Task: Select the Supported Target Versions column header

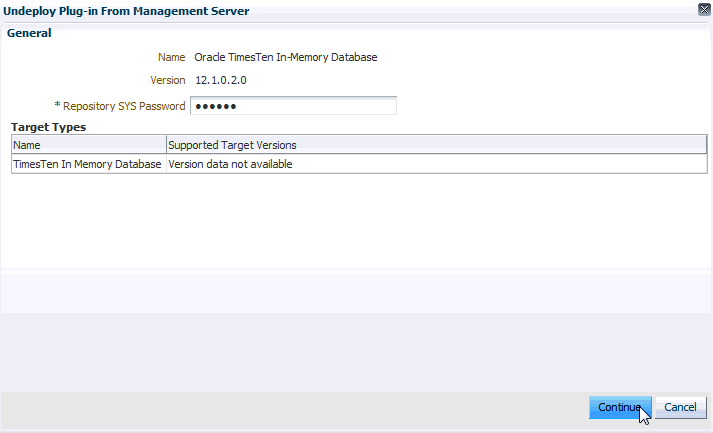Action: [437, 145]
